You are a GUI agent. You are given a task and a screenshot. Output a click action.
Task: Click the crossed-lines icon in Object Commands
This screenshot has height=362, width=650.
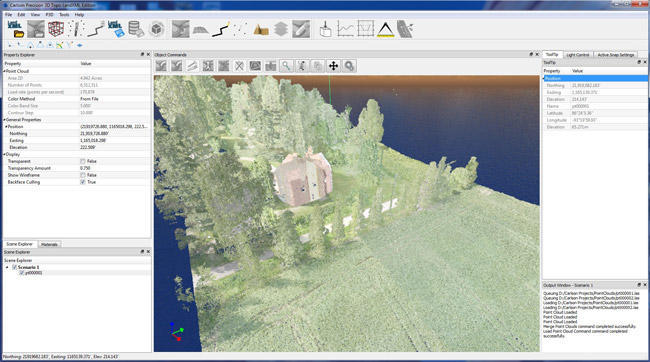pos(239,66)
